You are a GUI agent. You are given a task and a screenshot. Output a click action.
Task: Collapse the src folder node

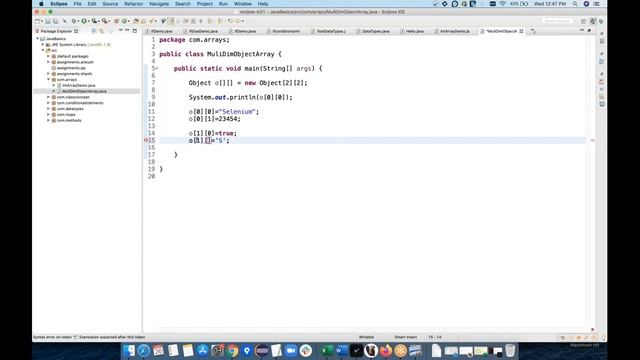(x=43, y=50)
